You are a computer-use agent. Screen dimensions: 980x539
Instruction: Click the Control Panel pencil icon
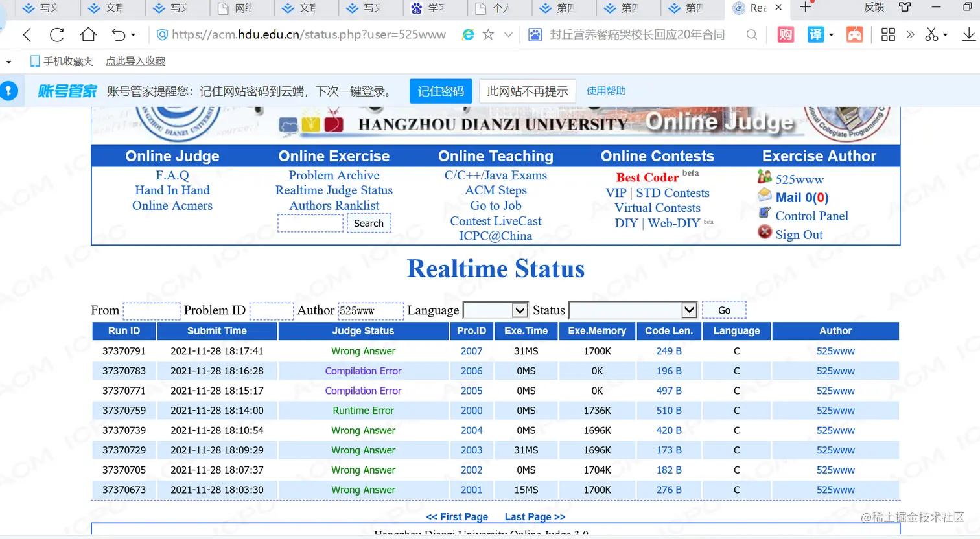click(x=764, y=216)
